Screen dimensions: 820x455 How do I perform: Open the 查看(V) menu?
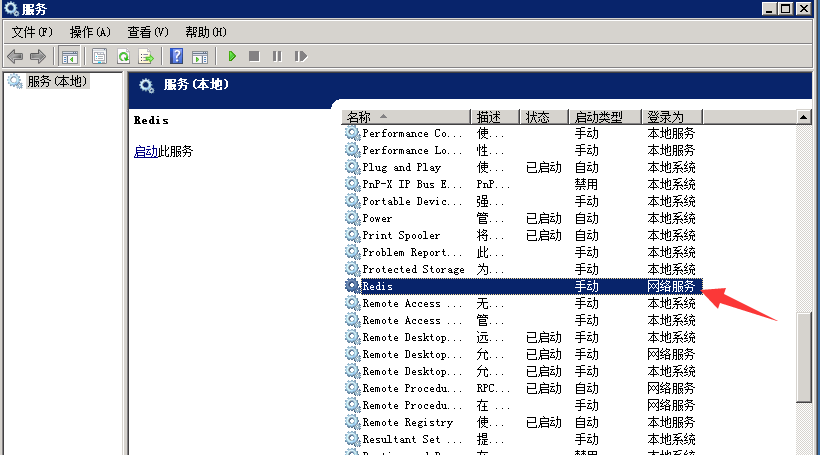click(x=148, y=32)
